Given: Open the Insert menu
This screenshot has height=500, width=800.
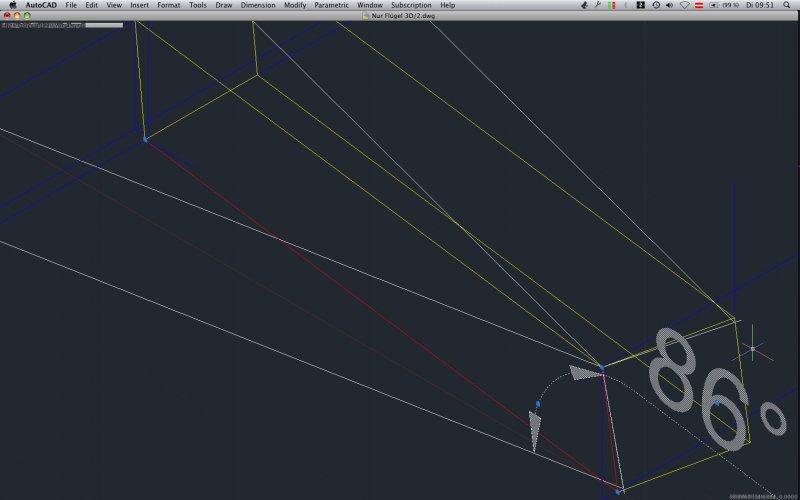Looking at the screenshot, I should (x=139, y=5).
